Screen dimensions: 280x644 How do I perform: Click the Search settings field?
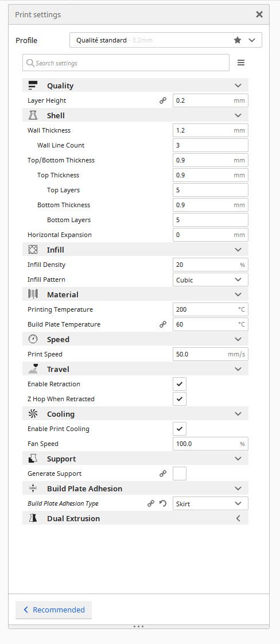click(126, 63)
